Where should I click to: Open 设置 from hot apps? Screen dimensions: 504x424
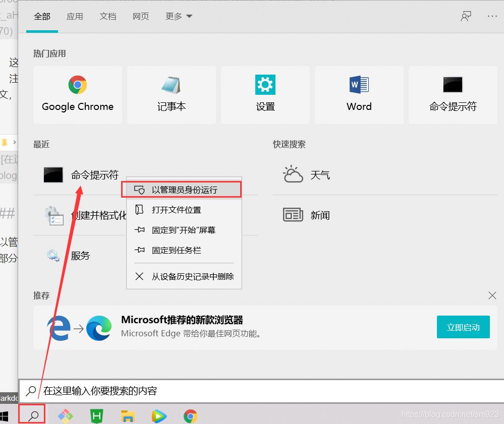coord(265,95)
